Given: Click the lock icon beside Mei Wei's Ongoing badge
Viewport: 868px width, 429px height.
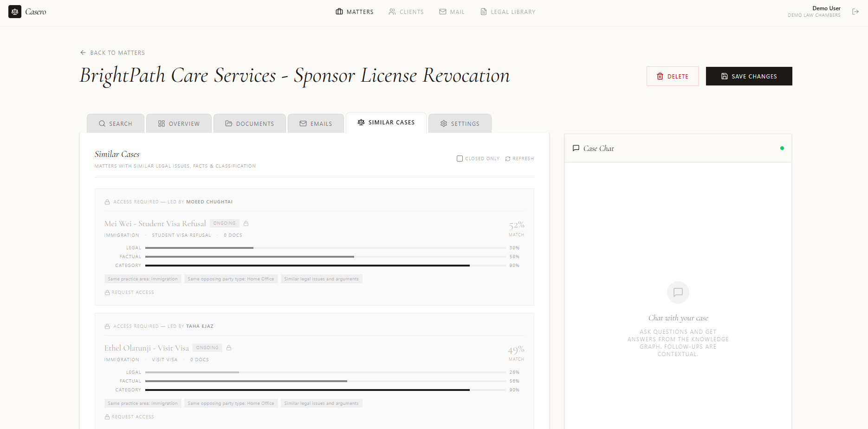Looking at the screenshot, I should (x=246, y=223).
